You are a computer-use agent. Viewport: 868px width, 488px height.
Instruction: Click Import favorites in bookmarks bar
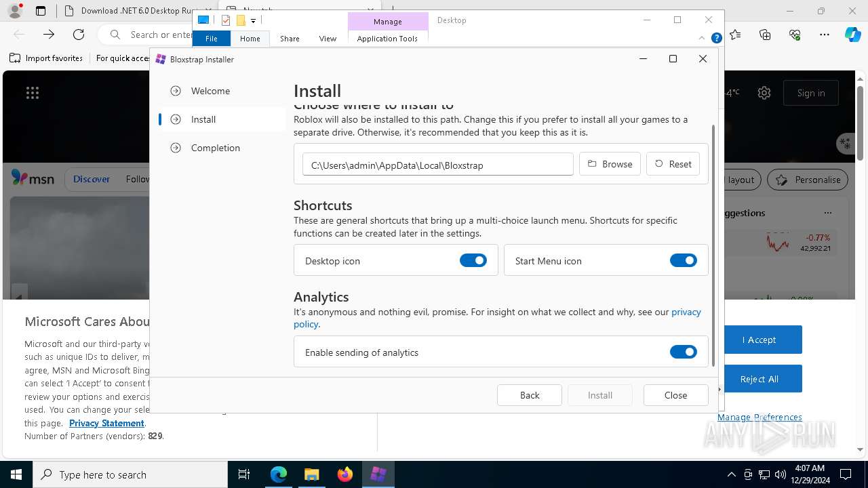click(x=46, y=58)
